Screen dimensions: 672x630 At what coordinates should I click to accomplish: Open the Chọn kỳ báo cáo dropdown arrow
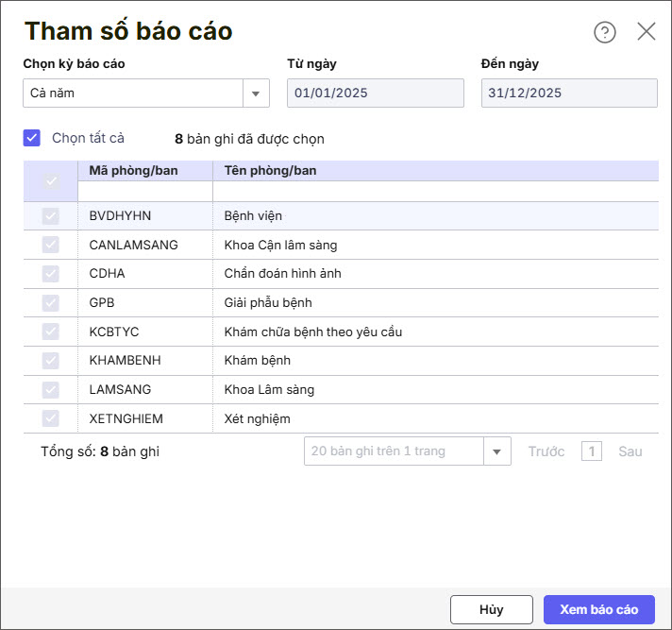[x=256, y=94]
